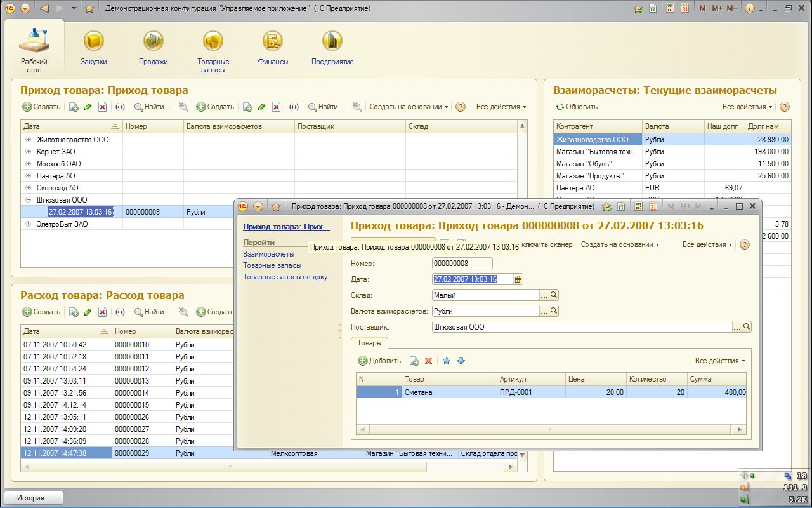This screenshot has height=508, width=812.
Task: Open the Финансы section
Action: coord(273,48)
